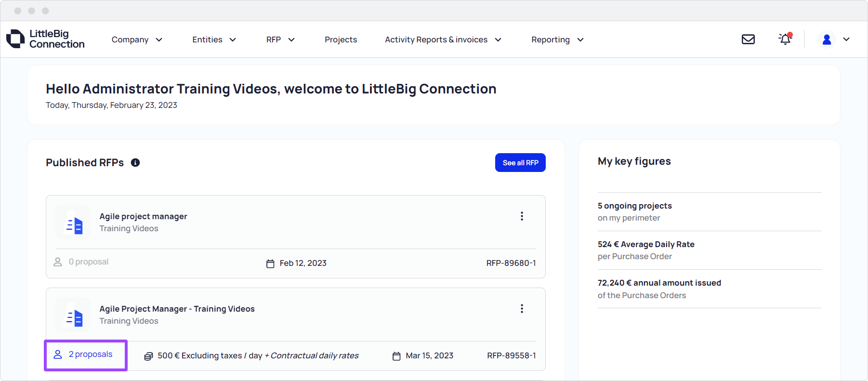Click Today, Thursday, February 23, 2023 text
Viewport: 868px width, 381px height.
point(111,105)
